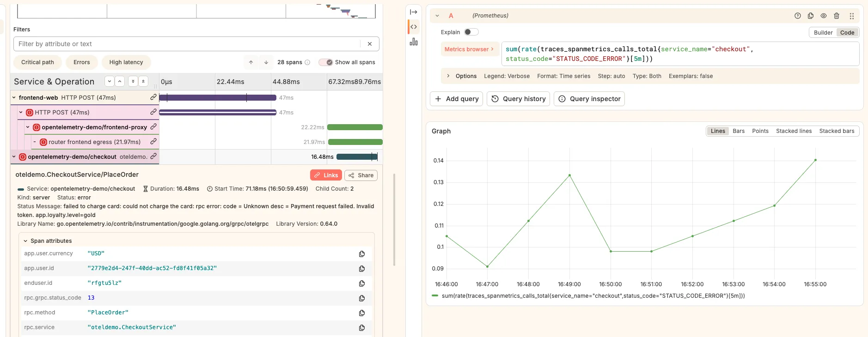
Task: Toggle Show all spans switch
Action: click(x=326, y=62)
